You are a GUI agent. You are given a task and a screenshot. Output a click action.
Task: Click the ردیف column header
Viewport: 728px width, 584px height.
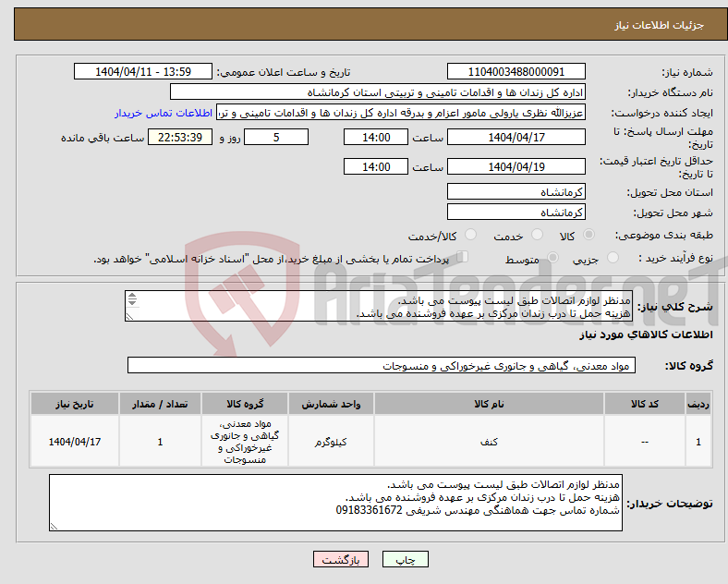pos(698,404)
